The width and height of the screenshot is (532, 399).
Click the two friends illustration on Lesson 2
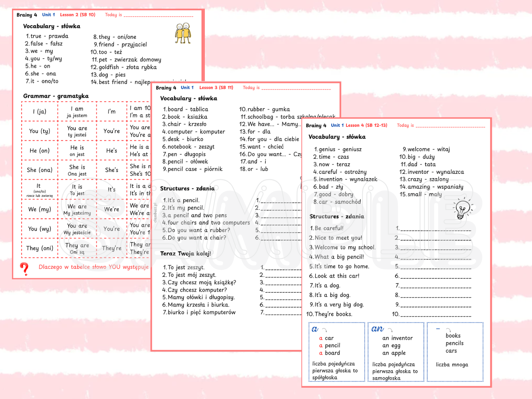pos(183,33)
